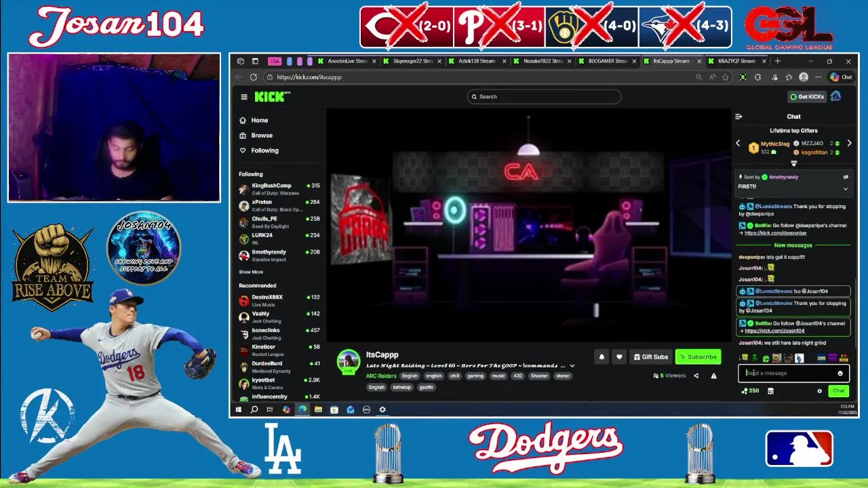868x488 pixels.
Task: Open Windows Start menu
Action: [239, 409]
